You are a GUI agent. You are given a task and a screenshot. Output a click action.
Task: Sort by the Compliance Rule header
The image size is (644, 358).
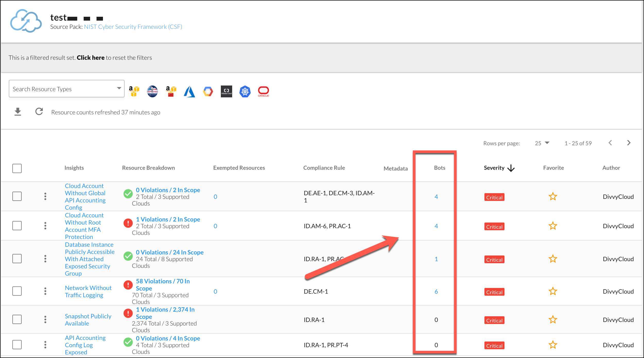pyautogui.click(x=324, y=168)
